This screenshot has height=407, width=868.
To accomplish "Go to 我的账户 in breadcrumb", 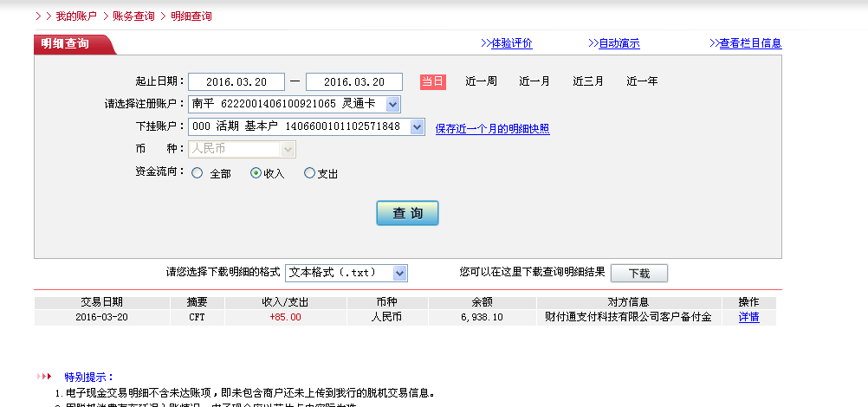I will pyautogui.click(x=76, y=16).
